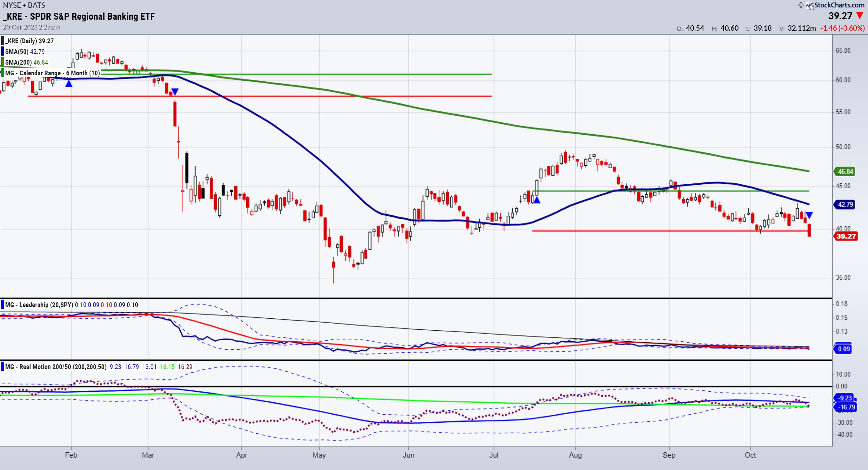The image size is (868, 470).
Task: Click the red 39.27 last price tag
Action: [x=846, y=236]
